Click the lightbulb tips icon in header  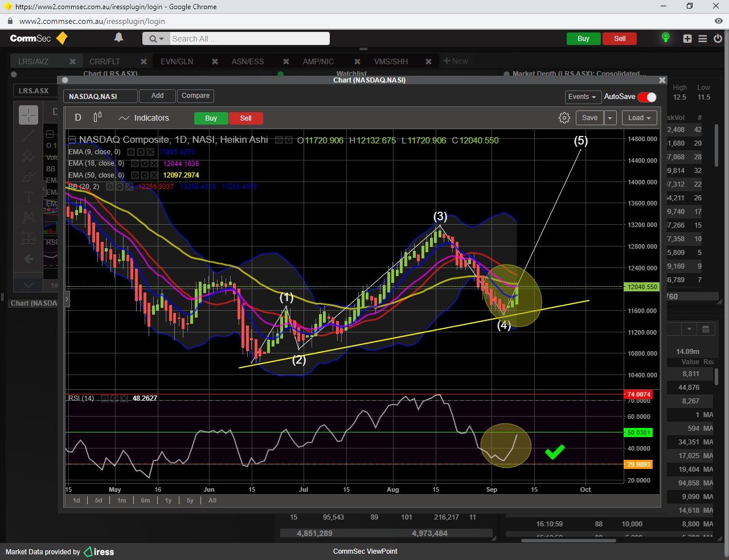(x=665, y=38)
